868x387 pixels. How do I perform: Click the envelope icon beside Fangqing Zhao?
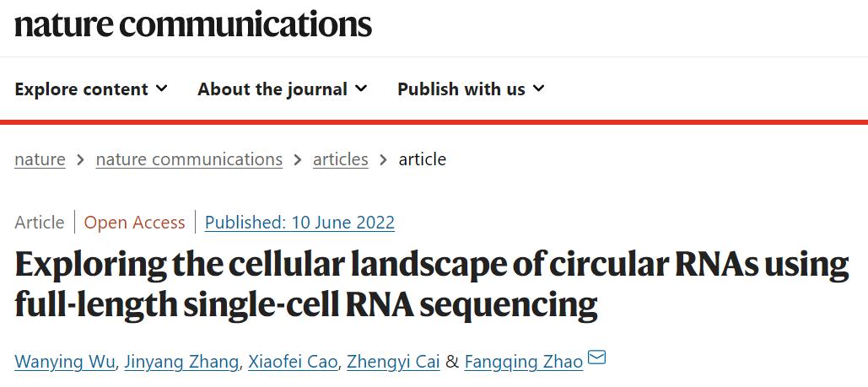coord(596,357)
